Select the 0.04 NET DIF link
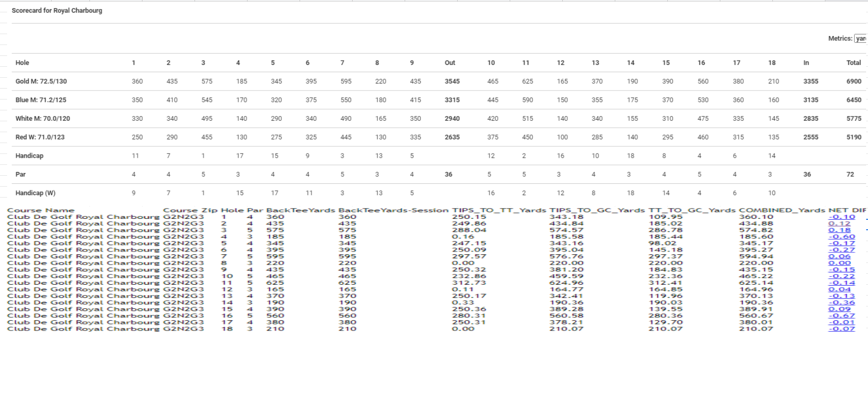 tap(839, 289)
